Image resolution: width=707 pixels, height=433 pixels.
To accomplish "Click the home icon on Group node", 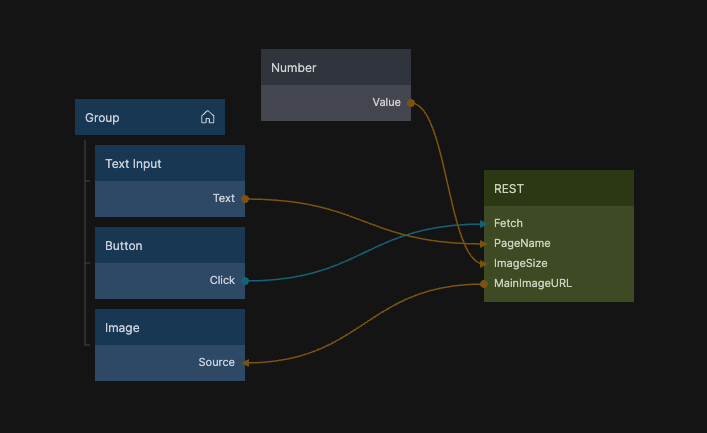I will [x=207, y=117].
